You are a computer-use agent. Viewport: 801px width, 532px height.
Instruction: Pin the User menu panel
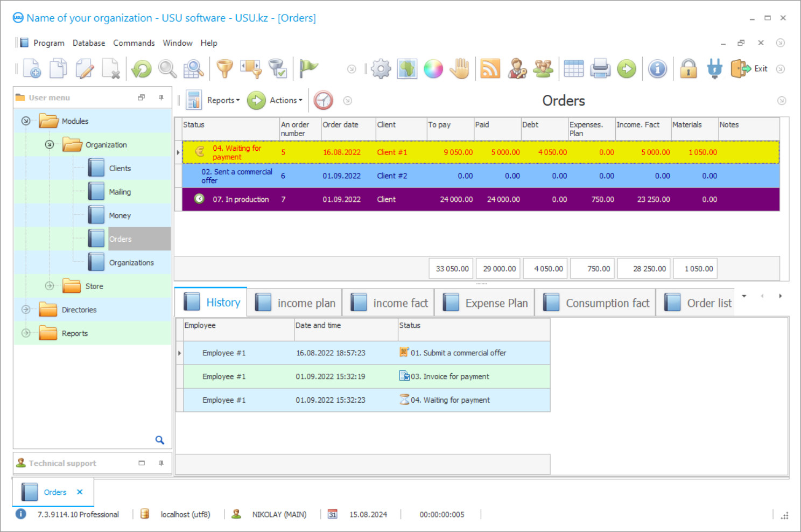160,97
